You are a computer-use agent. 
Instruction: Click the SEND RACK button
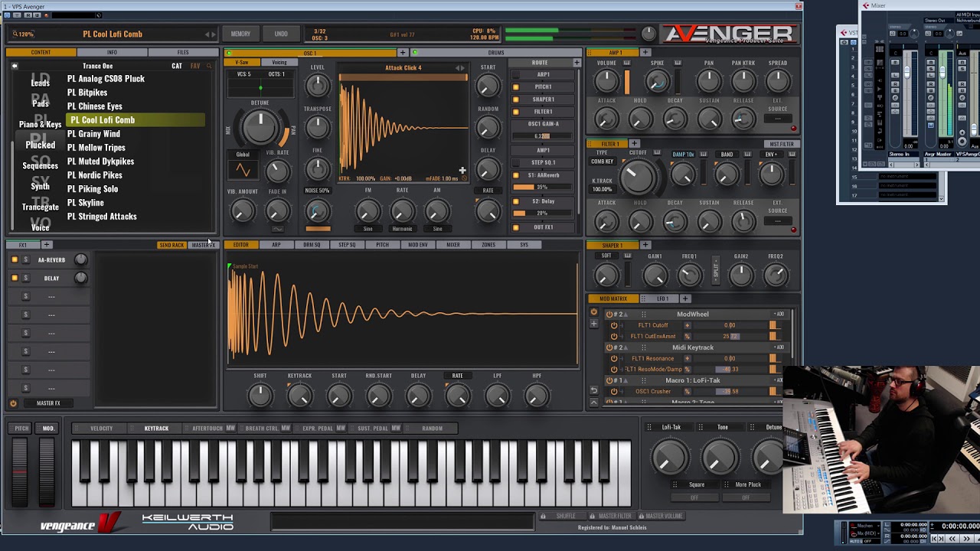[x=171, y=245]
